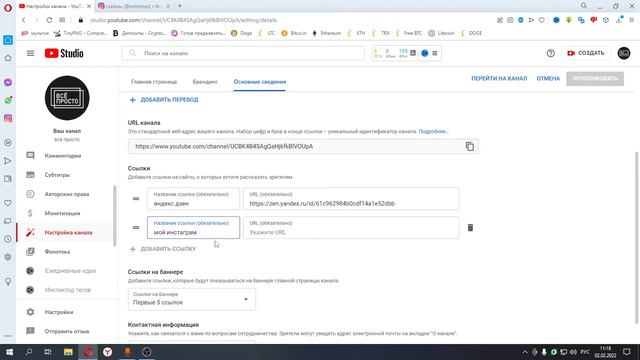This screenshot has width=640, height=360.
Task: Click the Opera logo menu button
Action: (x=8, y=7)
